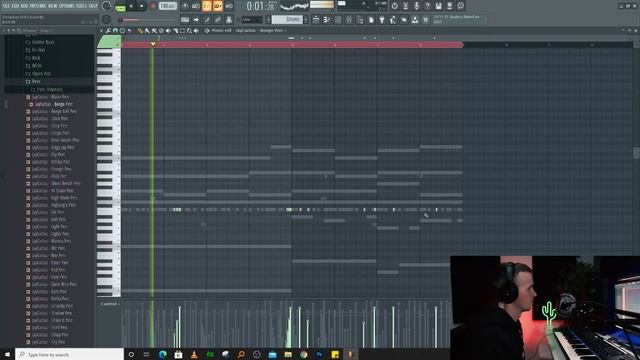The width and height of the screenshot is (640, 360).
Task: Toggle the orange recording countdown button
Action: (207, 6)
